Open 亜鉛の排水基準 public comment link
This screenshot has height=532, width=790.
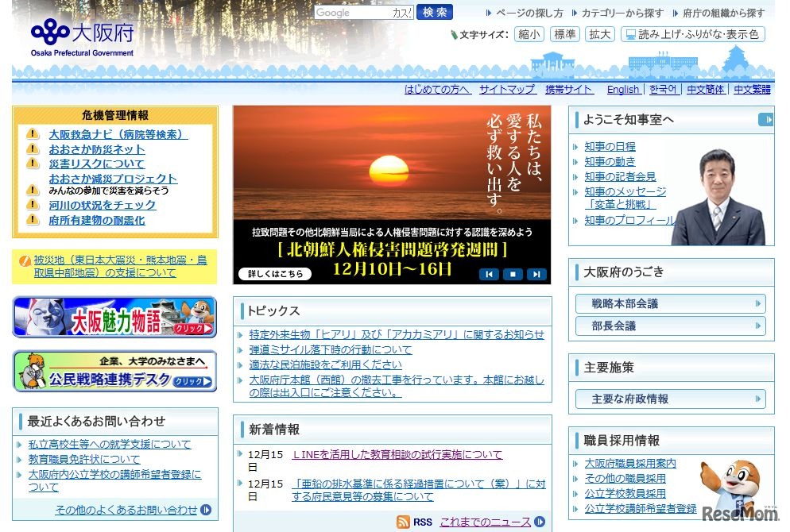coord(419,490)
